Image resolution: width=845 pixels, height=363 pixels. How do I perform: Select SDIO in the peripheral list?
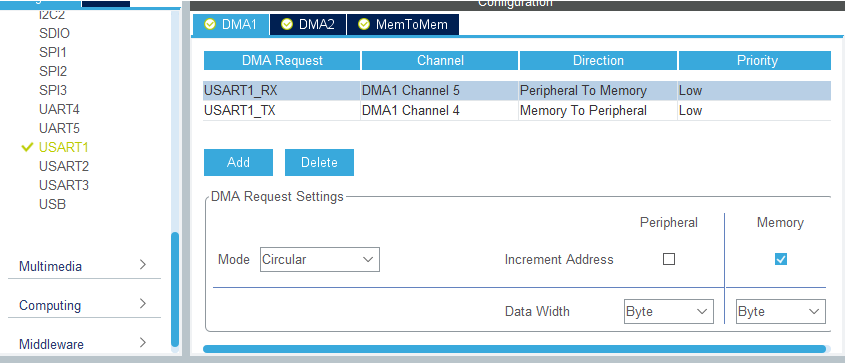[54, 33]
